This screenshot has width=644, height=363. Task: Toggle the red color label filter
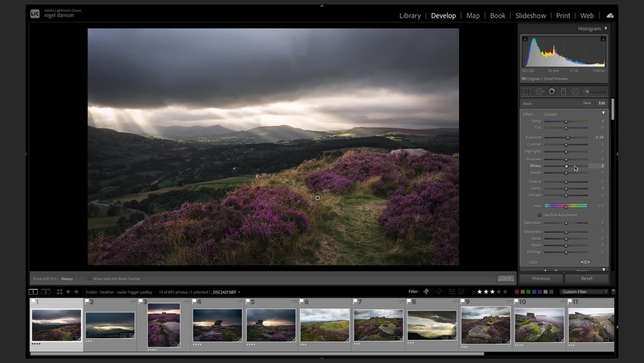click(517, 292)
